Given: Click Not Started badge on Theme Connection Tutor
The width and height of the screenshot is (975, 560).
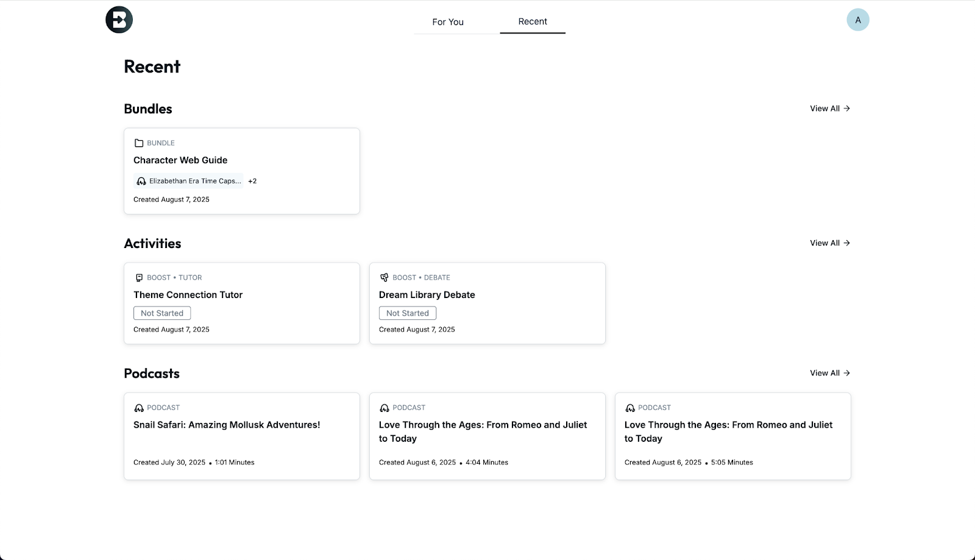Looking at the screenshot, I should point(162,313).
